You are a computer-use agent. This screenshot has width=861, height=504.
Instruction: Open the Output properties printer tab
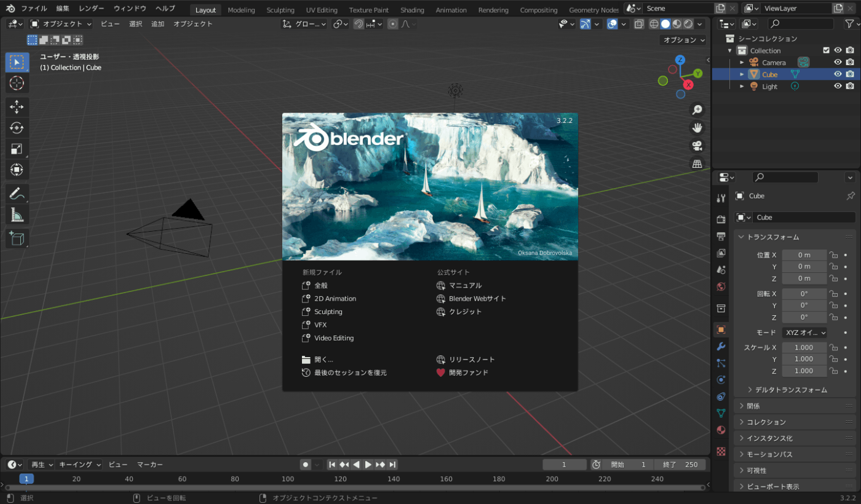point(721,236)
